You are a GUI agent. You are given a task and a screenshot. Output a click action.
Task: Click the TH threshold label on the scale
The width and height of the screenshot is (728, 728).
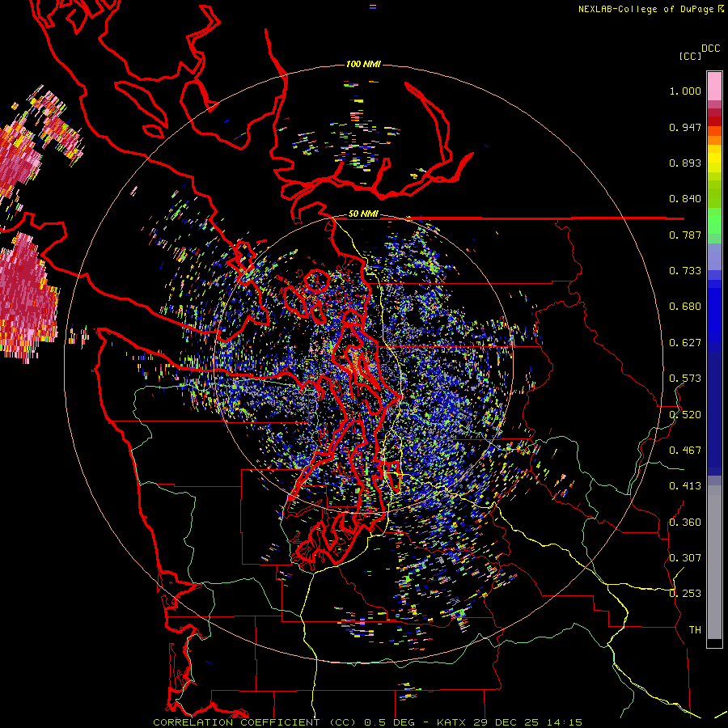[695, 630]
